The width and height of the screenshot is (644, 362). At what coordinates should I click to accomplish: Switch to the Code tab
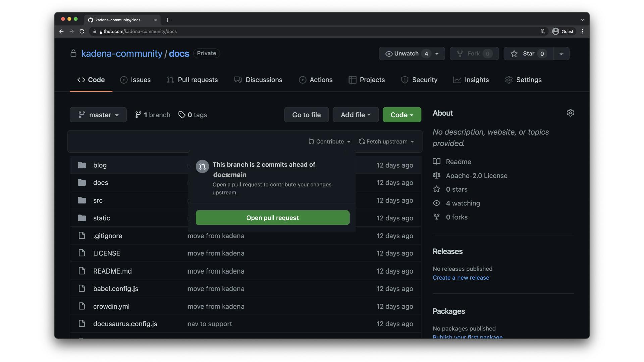91,80
